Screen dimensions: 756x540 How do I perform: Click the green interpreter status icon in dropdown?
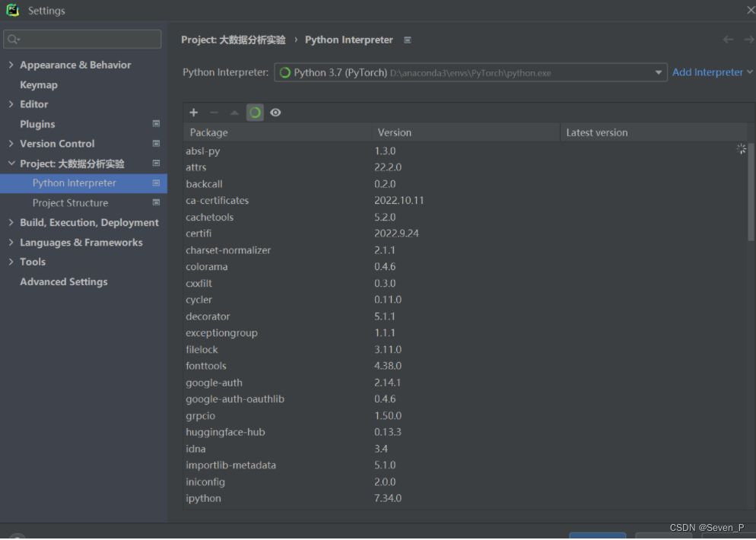point(285,72)
